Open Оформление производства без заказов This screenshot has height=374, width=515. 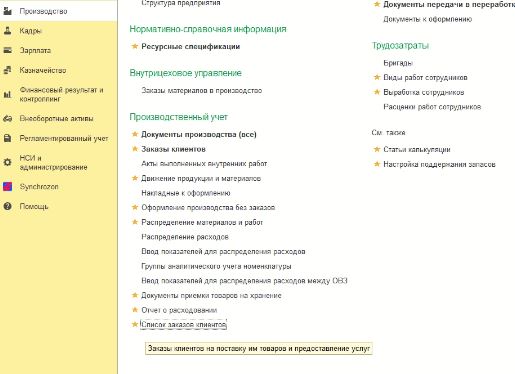point(208,207)
